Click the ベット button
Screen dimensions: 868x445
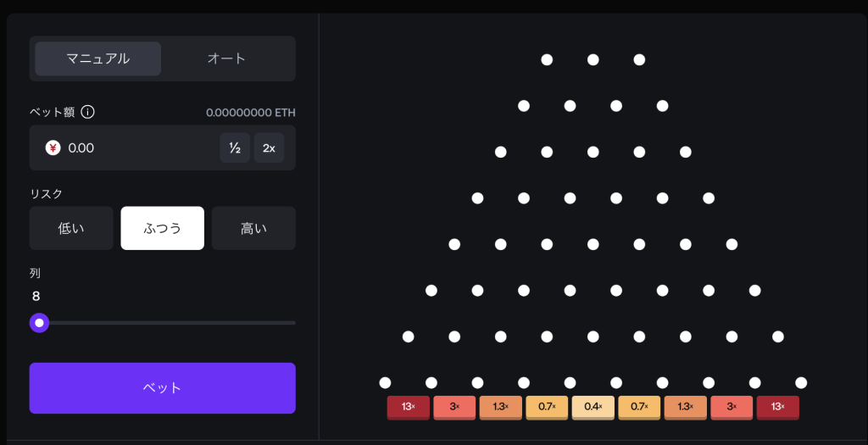[x=162, y=388]
